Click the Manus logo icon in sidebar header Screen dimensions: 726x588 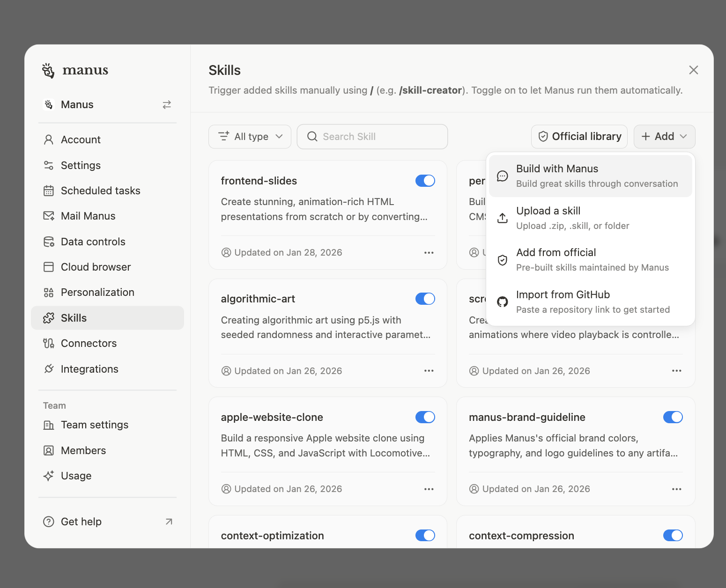click(48, 70)
